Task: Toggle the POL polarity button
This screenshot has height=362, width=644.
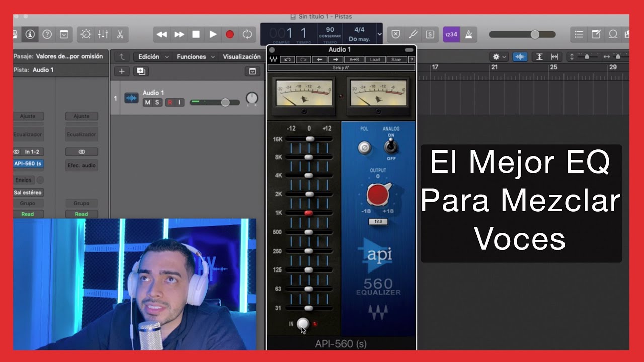Action: click(x=364, y=148)
